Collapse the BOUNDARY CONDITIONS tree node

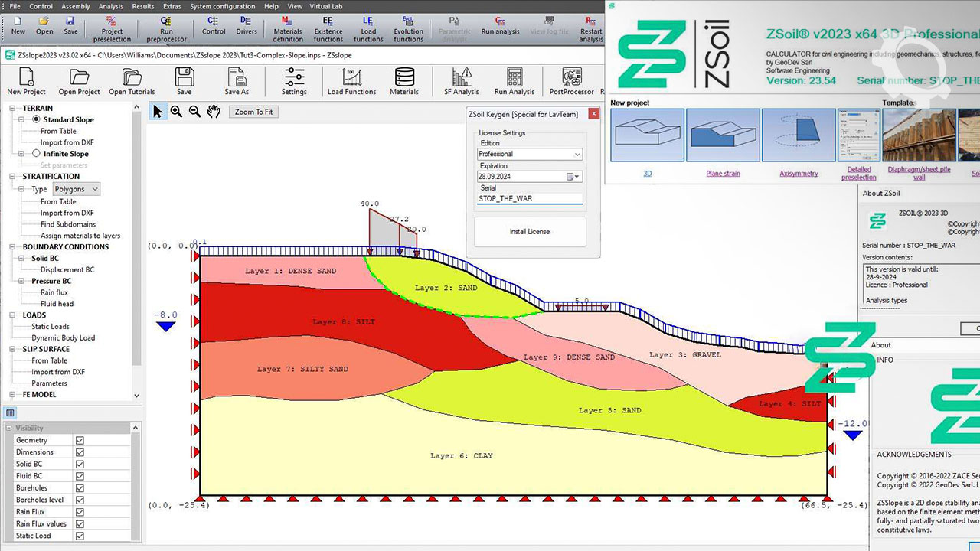13,247
